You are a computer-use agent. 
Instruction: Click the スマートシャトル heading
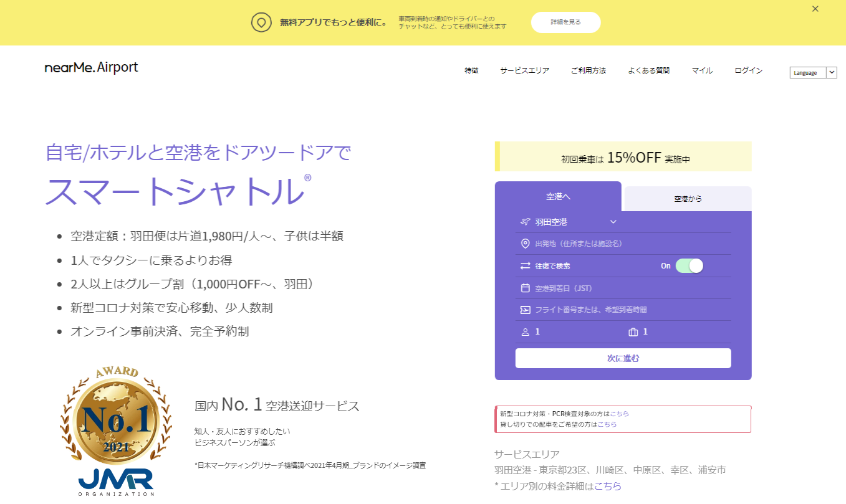[x=178, y=190]
